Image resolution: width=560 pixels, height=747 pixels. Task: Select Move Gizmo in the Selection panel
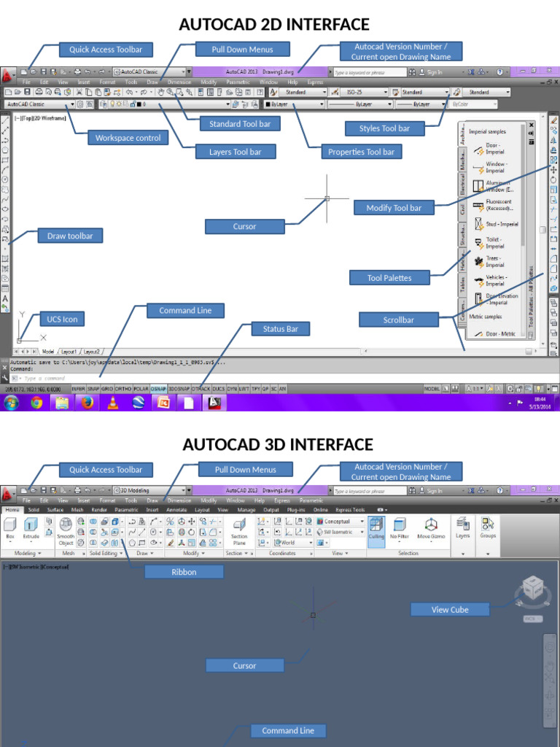(431, 529)
